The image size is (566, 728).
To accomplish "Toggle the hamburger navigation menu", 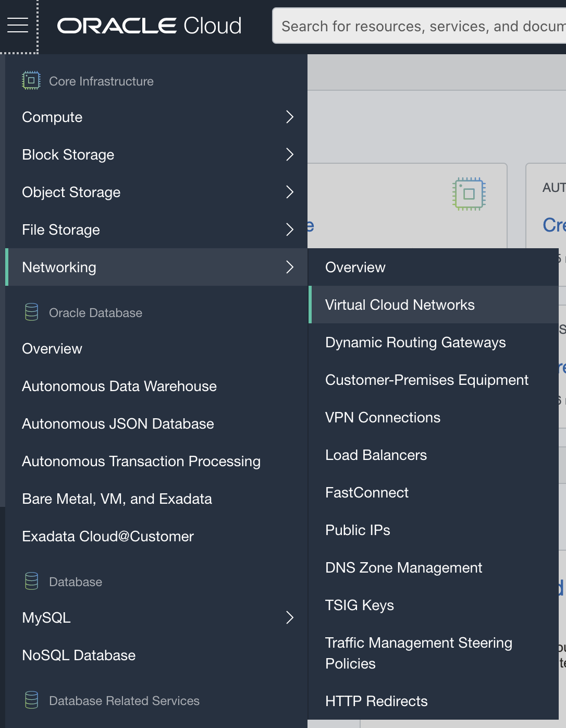I will (18, 25).
